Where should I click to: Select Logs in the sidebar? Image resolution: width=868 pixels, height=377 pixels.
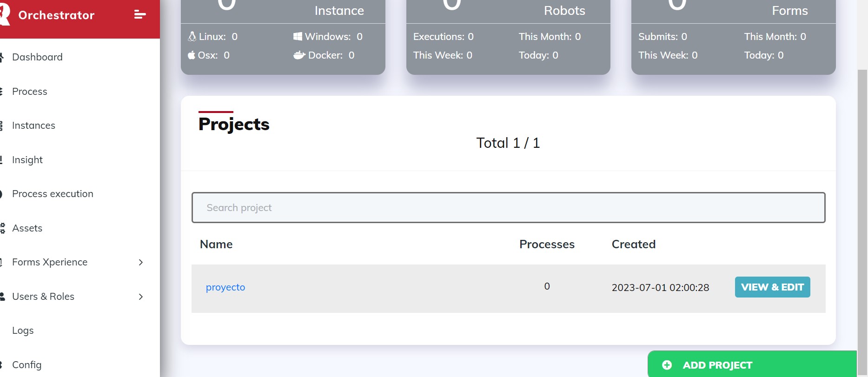coord(23,331)
